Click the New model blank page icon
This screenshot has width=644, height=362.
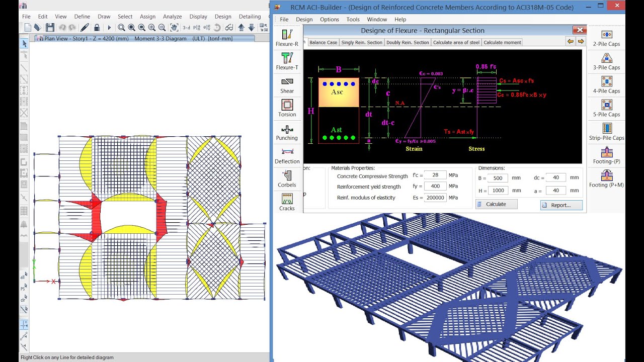28,28
